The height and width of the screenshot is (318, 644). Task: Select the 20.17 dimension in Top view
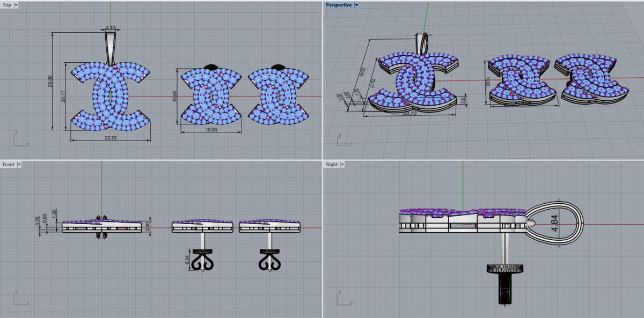pos(64,95)
